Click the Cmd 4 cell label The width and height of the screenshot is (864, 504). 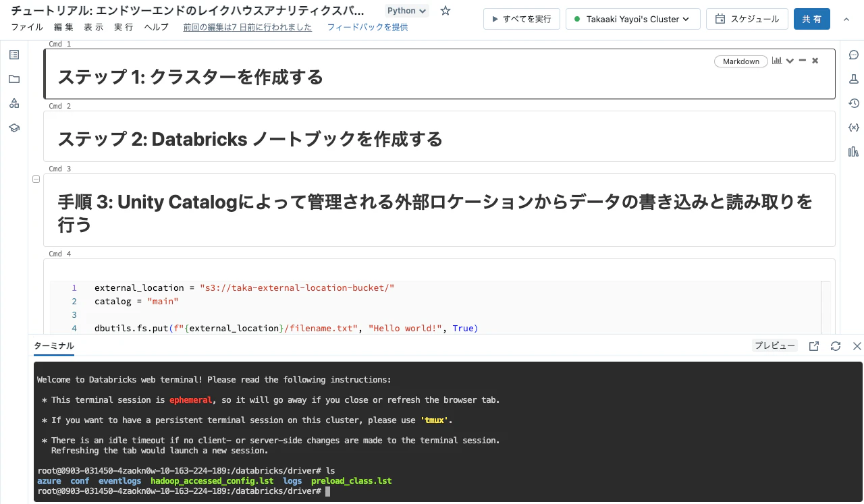[x=59, y=254]
